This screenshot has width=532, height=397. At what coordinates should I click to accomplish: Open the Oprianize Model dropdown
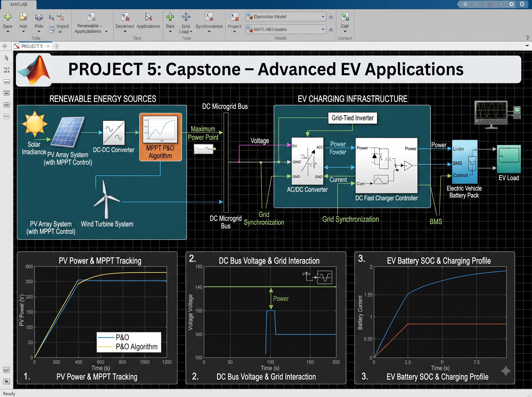point(286,17)
